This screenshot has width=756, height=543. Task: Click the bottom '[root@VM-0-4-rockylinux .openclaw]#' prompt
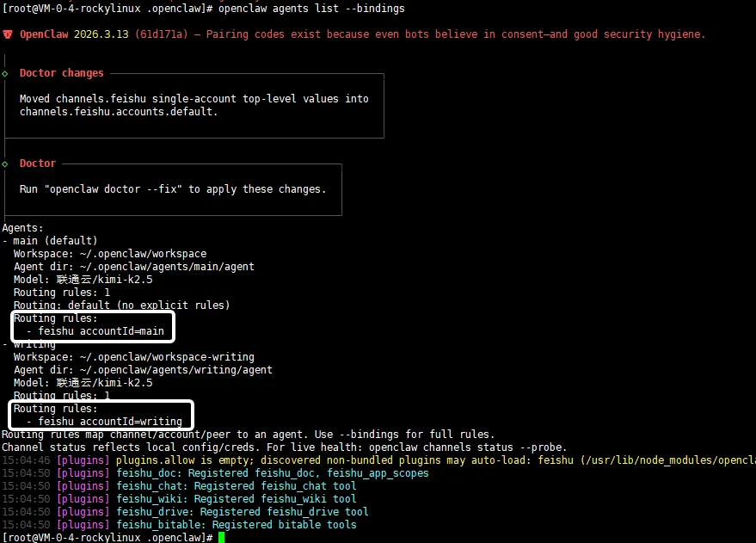[108, 537]
